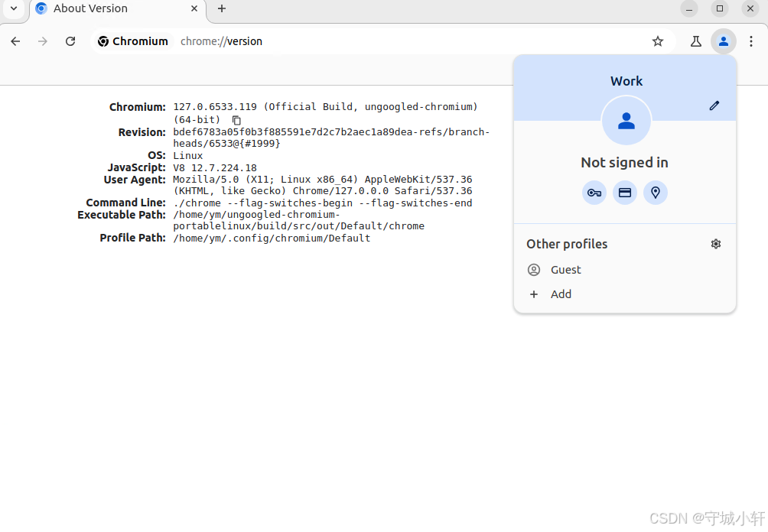
Task: Open passwords via the key icon
Action: 594,193
